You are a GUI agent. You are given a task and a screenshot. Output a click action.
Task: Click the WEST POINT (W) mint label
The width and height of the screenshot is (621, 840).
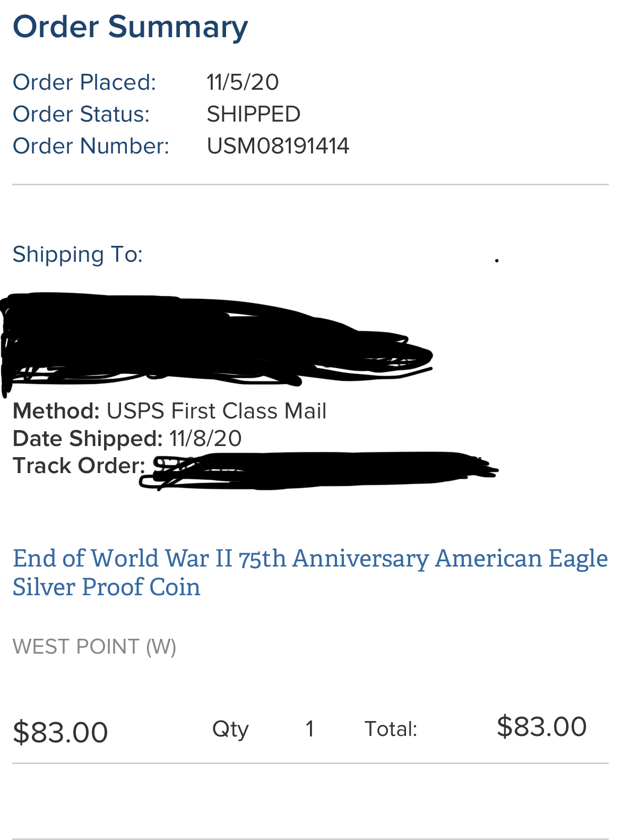(x=94, y=647)
